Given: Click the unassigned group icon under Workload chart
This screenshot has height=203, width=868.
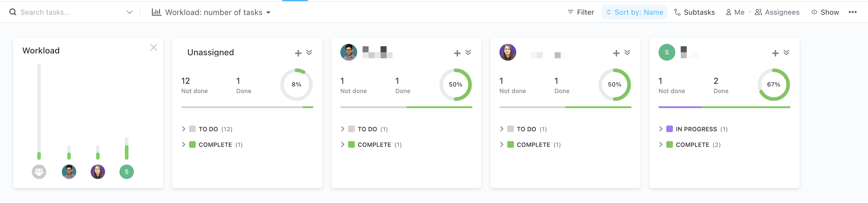Looking at the screenshot, I should pyautogui.click(x=39, y=172).
